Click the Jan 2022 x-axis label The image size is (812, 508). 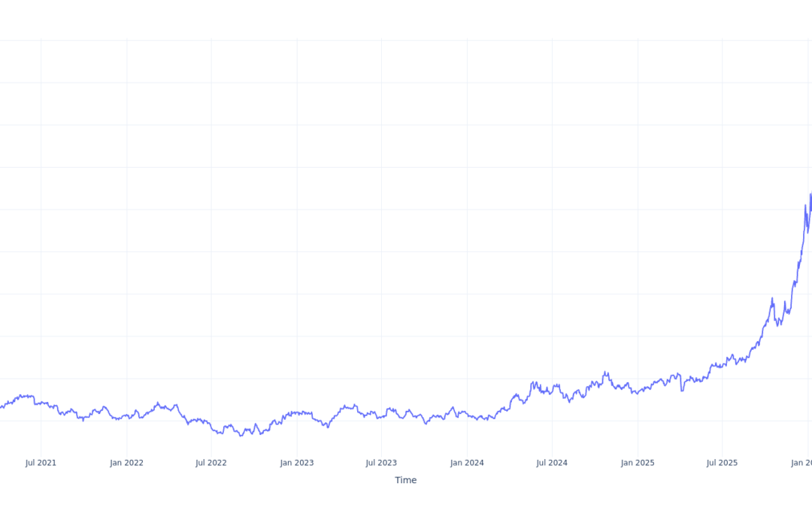point(126,463)
